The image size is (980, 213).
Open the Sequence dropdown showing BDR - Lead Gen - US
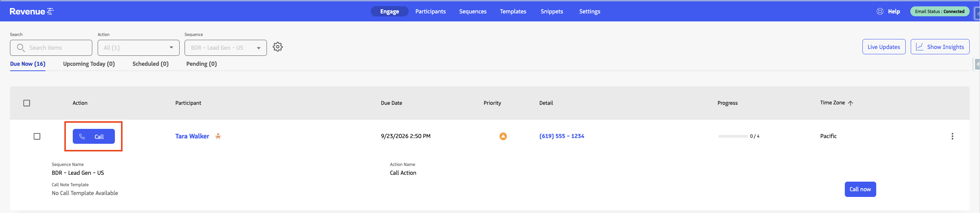click(226, 48)
